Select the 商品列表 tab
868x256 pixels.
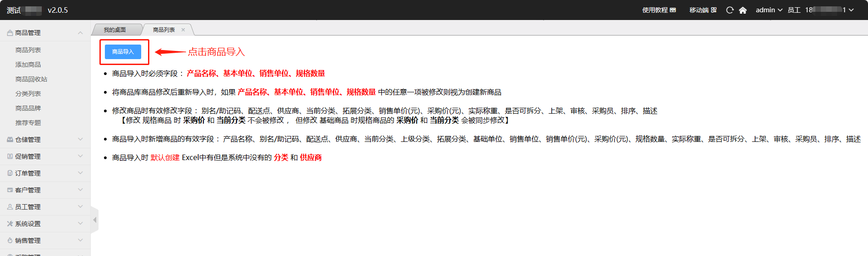click(164, 30)
